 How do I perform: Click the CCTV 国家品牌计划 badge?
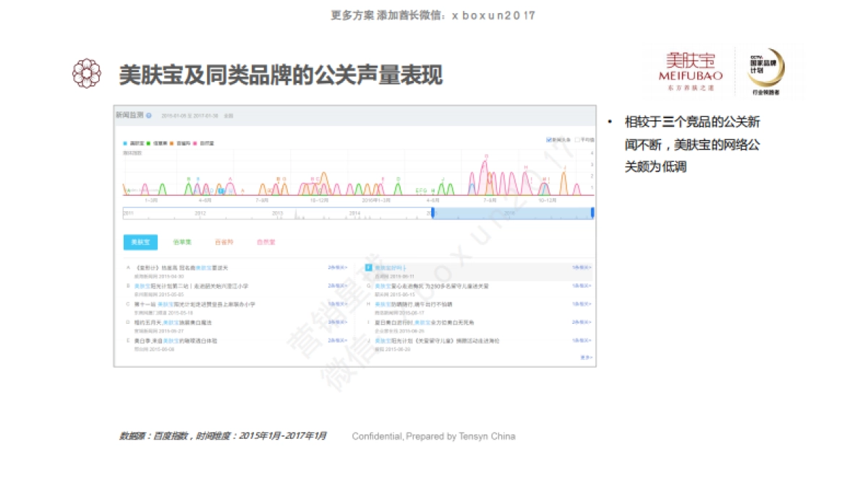pos(765,72)
